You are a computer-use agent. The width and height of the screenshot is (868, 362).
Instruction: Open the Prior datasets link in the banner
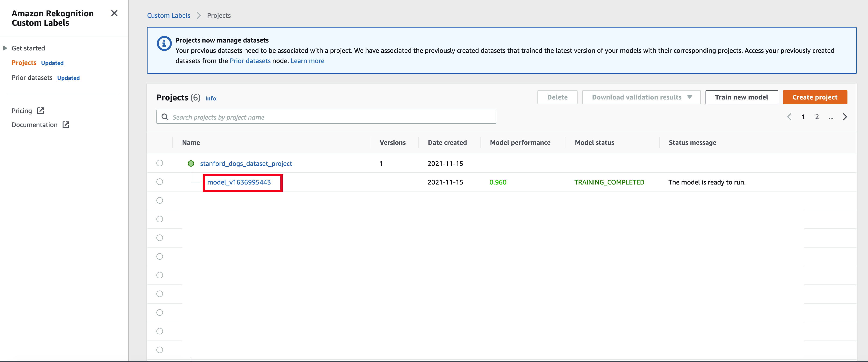tap(250, 61)
